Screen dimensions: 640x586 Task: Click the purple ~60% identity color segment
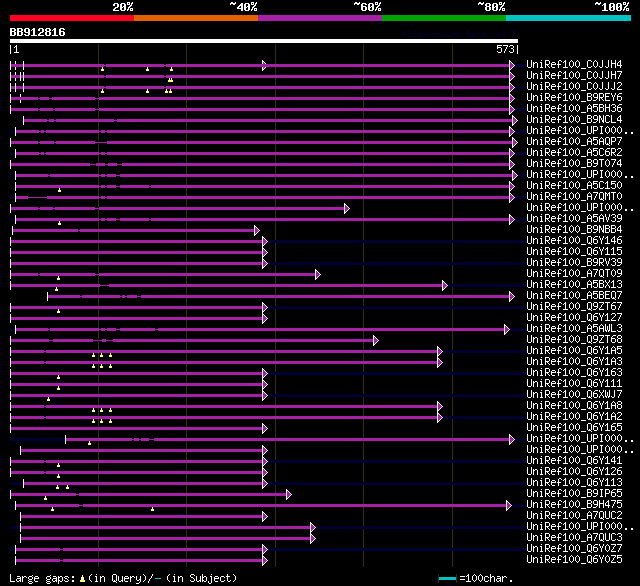[x=320, y=18]
